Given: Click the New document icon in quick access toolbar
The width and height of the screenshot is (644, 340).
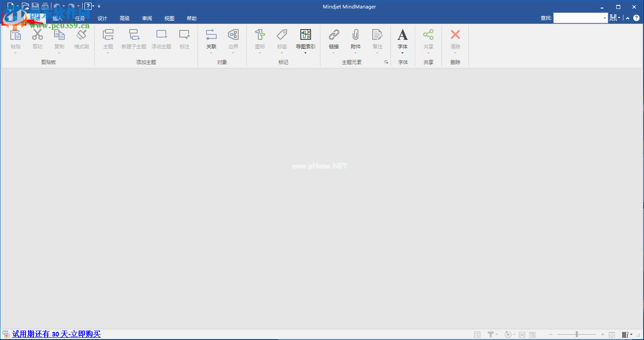Looking at the screenshot, I should tap(11, 6).
